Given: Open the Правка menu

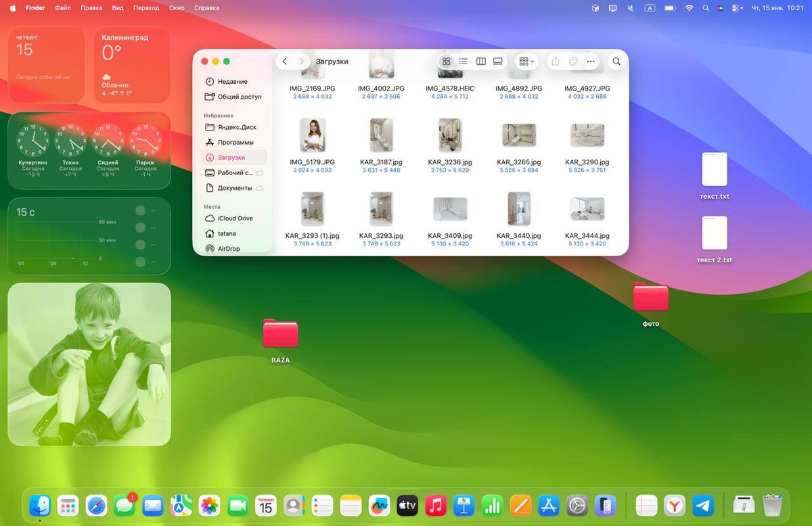Looking at the screenshot, I should [91, 8].
